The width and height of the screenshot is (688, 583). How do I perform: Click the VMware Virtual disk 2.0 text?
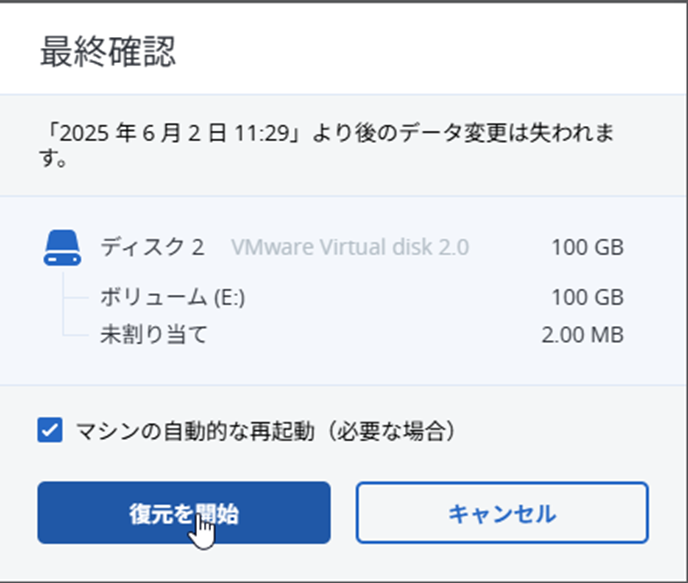(350, 247)
